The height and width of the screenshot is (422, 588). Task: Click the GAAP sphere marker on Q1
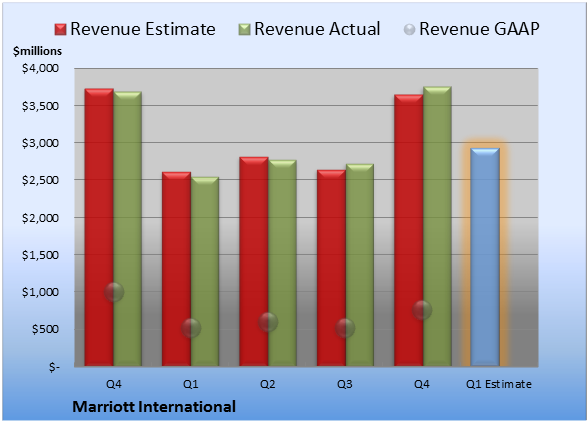pos(191,328)
